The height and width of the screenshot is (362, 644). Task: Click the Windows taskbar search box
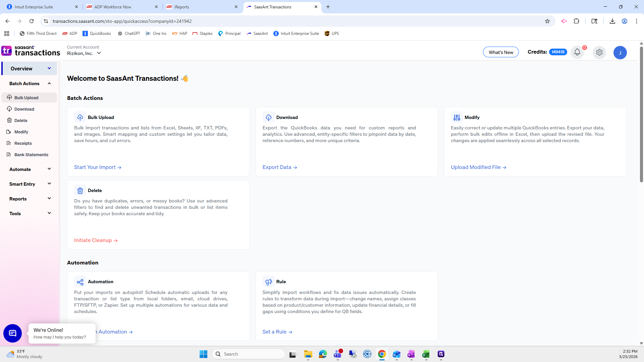(x=249, y=354)
